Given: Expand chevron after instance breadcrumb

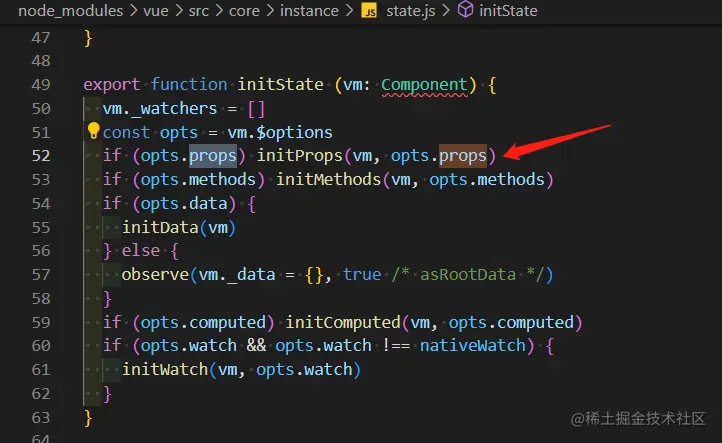Looking at the screenshot, I should [349, 11].
